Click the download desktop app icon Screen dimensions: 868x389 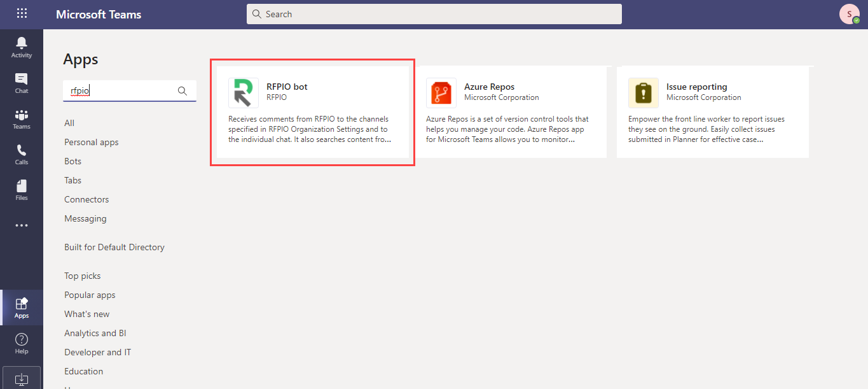pos(22,379)
